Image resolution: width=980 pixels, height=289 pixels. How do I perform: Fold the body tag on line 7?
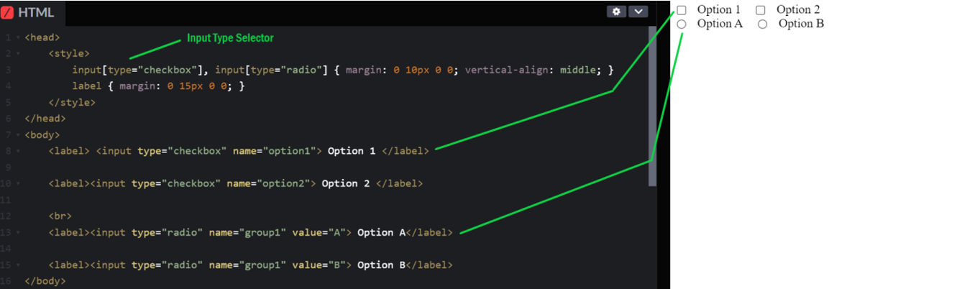tap(17, 134)
